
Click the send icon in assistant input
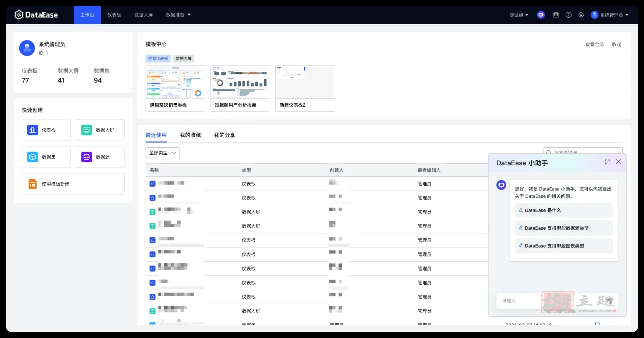click(x=609, y=300)
